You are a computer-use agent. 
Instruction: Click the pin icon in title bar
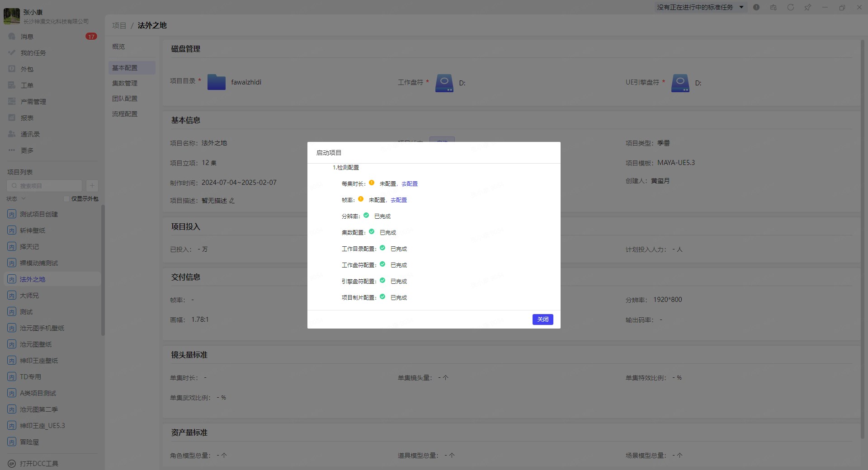point(807,7)
